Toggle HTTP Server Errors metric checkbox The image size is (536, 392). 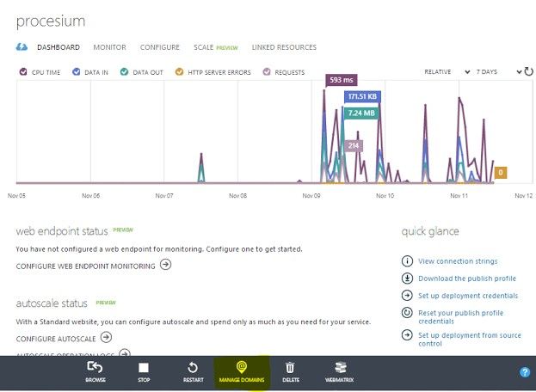tap(179, 72)
